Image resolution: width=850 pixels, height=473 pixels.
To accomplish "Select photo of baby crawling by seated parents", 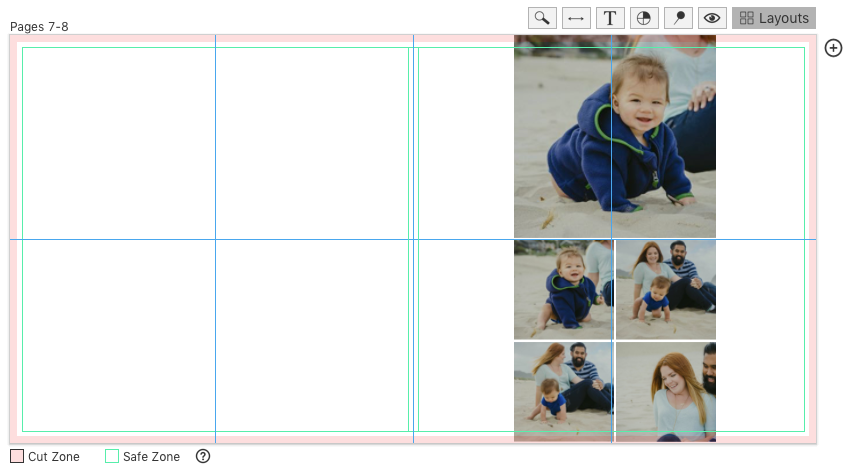I will (x=564, y=392).
